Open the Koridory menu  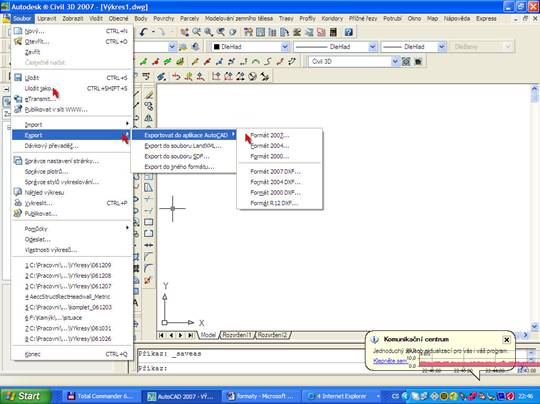332,19
